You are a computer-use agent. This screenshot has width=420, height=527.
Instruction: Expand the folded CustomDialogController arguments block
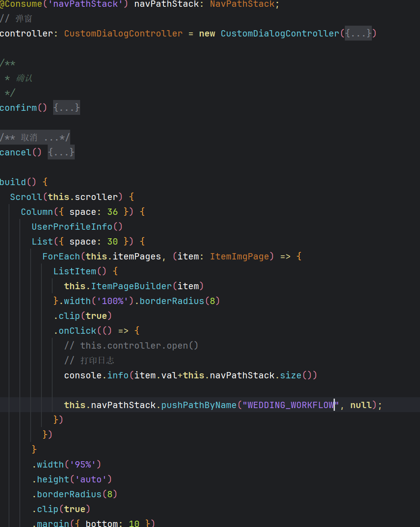[358, 33]
